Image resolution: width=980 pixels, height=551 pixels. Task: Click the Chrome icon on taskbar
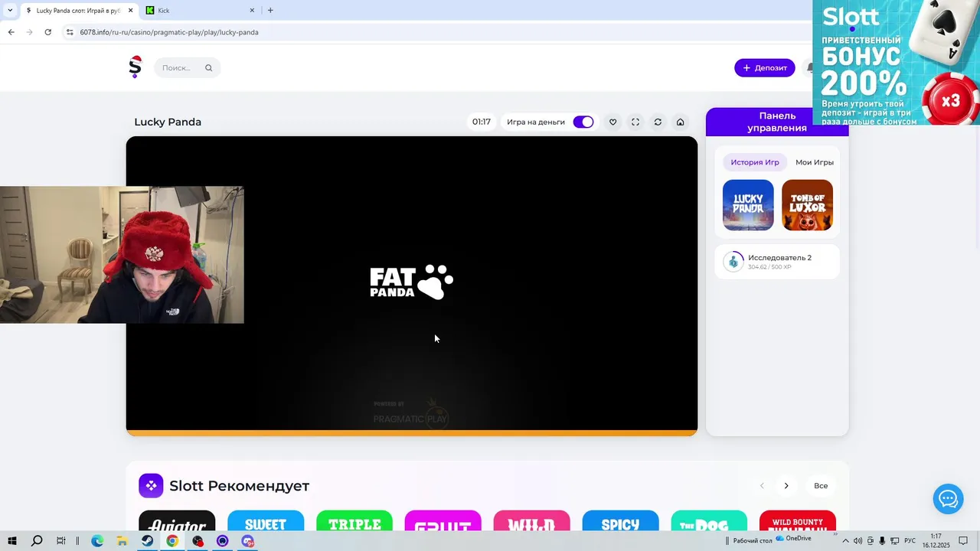[172, 541]
